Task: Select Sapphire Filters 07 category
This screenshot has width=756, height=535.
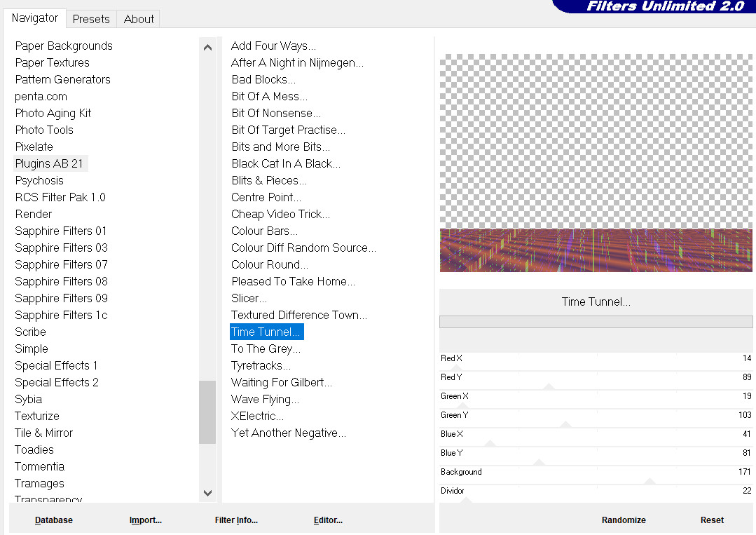Action: 62,264
